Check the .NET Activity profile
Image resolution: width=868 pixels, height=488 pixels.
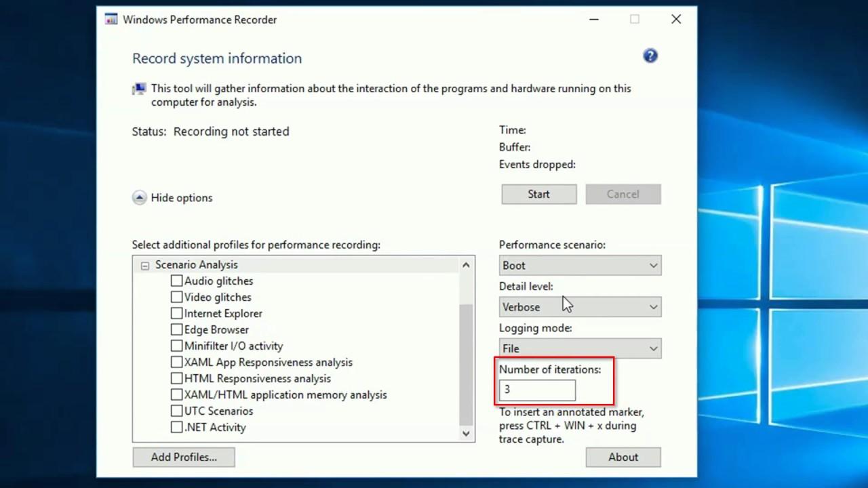tap(176, 427)
